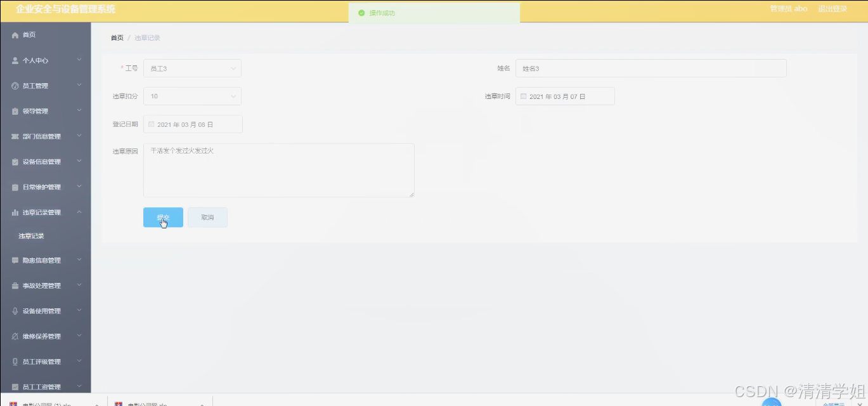This screenshot has height=406, width=868.
Task: Click the person icon for 个人中心
Action: pyautogui.click(x=15, y=60)
